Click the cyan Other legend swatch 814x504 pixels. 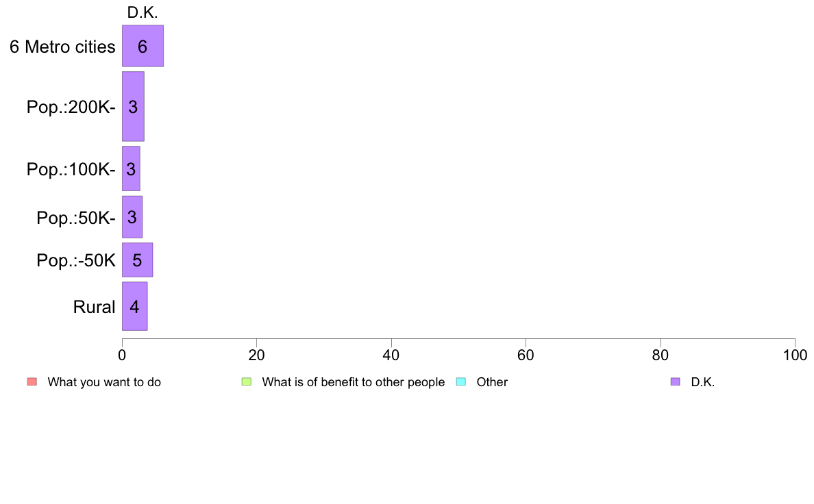click(x=461, y=382)
